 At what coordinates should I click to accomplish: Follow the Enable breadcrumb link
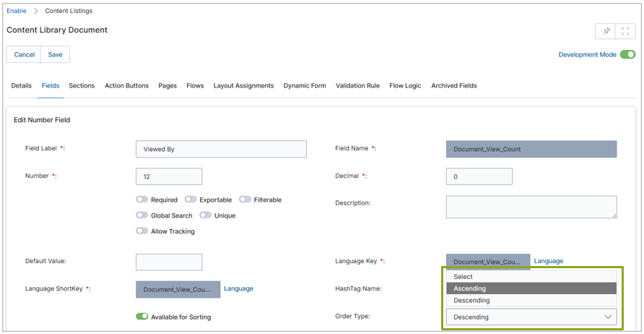[x=17, y=11]
